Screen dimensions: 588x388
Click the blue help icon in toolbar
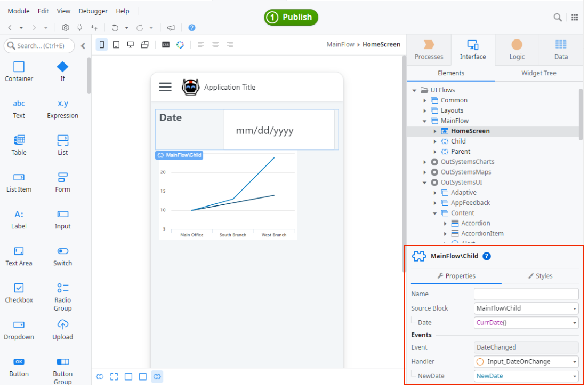[192, 28]
